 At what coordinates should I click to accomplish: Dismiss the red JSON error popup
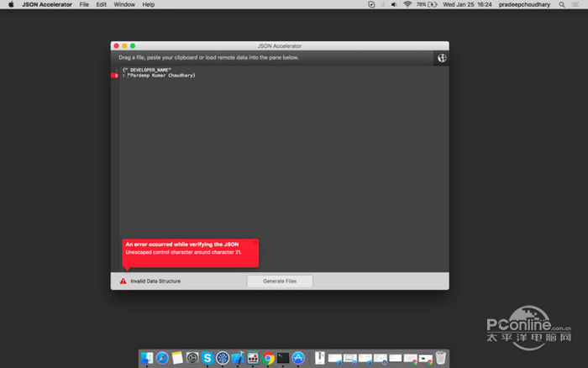point(255,242)
